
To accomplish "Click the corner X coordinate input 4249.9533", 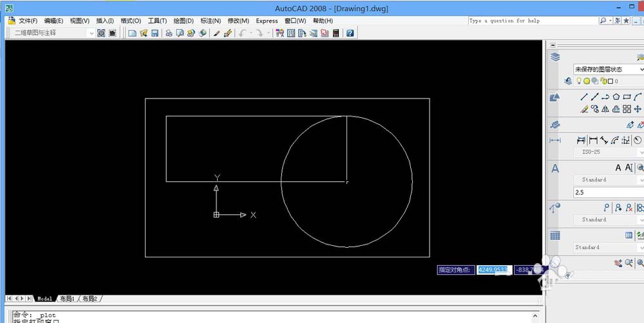I will 494,270.
